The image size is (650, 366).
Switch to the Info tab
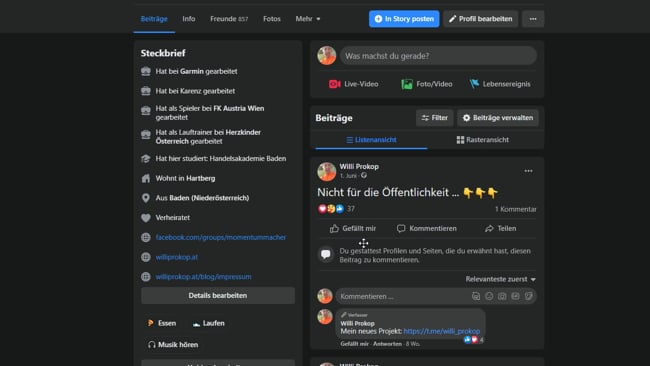coord(189,19)
